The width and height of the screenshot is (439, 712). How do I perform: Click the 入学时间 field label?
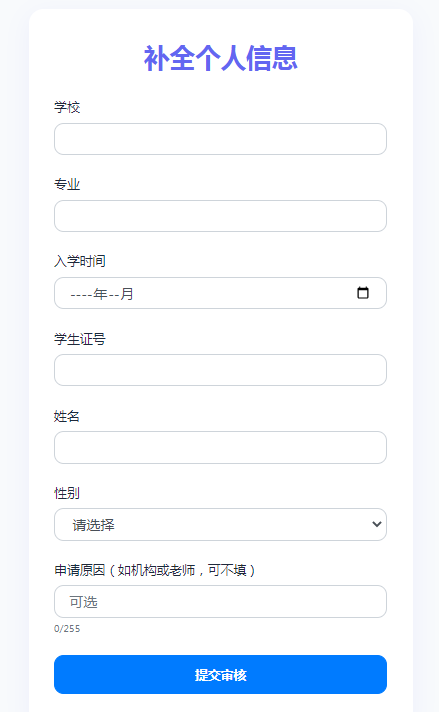(80, 261)
